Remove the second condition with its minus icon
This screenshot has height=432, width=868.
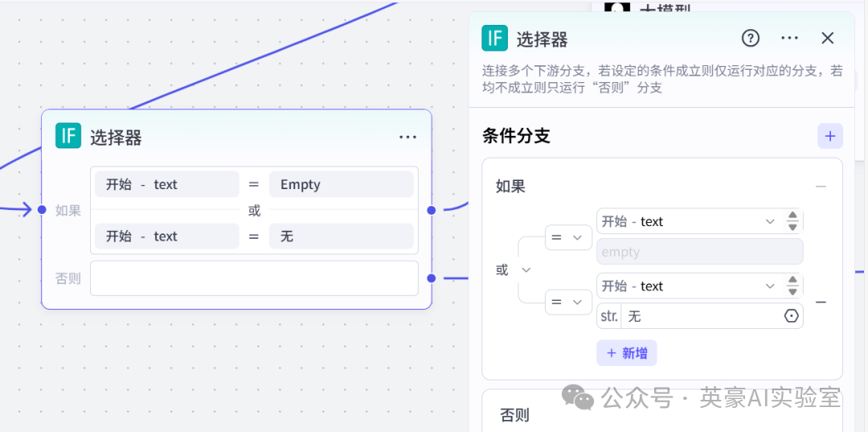[821, 302]
